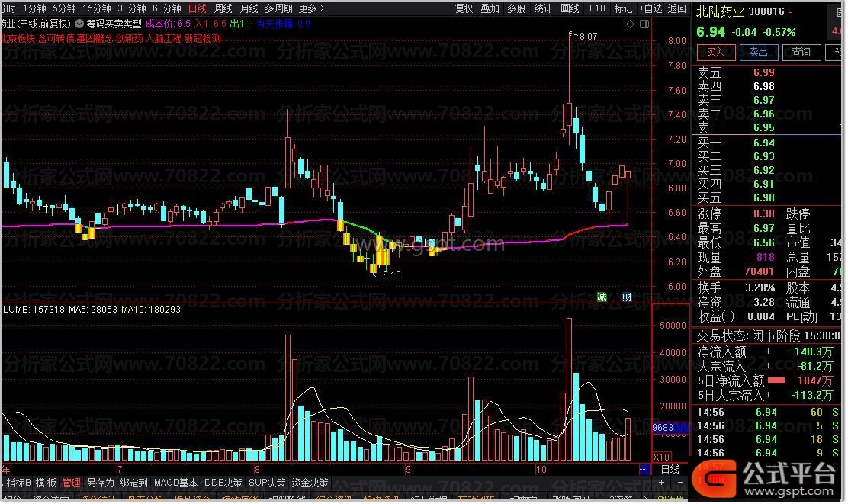Click the 换手 3.20% turnover value
848x504 pixels.
(760, 287)
